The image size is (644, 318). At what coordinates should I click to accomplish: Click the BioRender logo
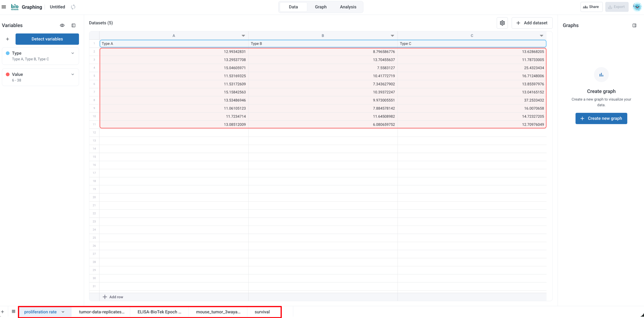15,7
